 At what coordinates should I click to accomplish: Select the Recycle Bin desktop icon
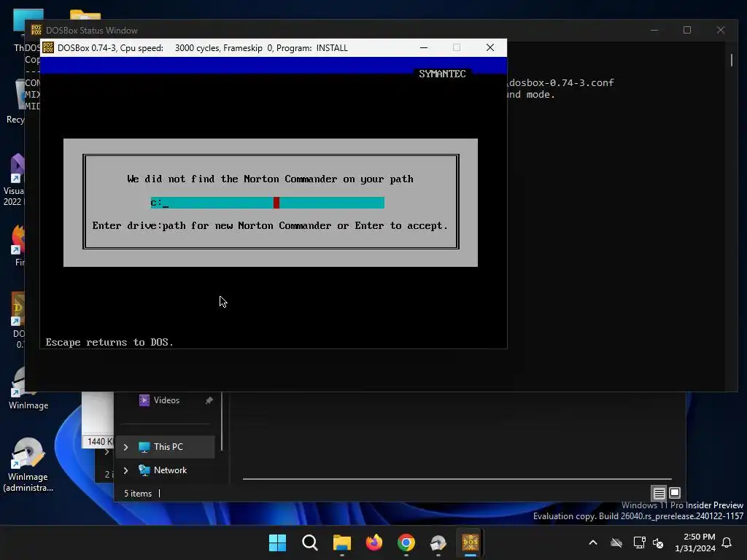pyautogui.click(x=15, y=102)
